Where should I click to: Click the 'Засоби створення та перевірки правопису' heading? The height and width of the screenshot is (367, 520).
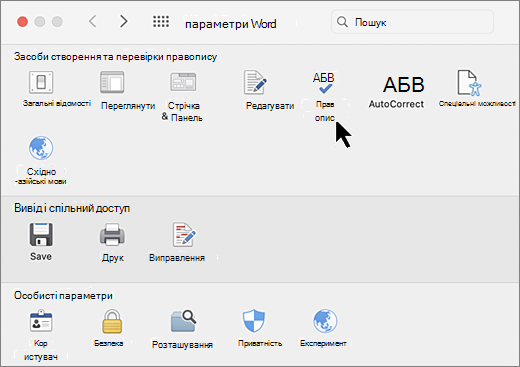pos(115,57)
